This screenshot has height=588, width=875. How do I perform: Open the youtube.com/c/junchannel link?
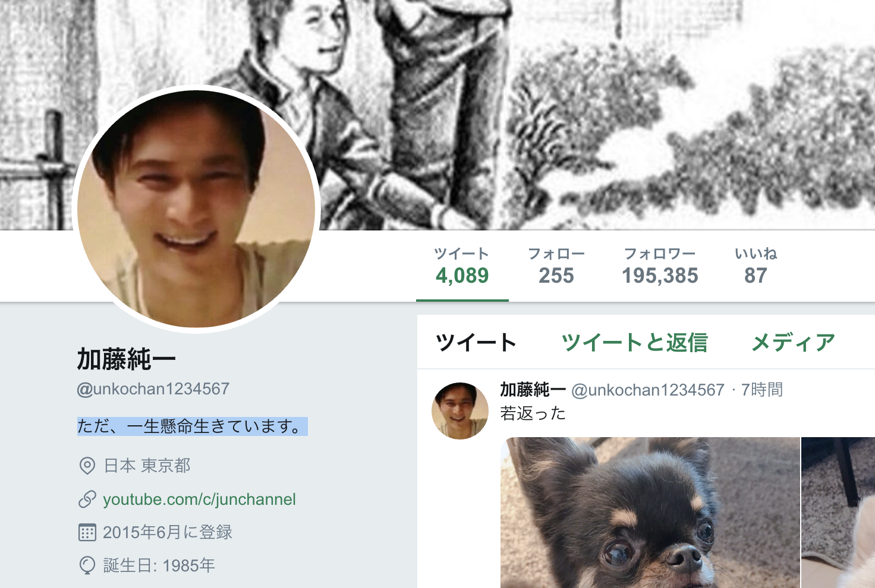tap(199, 500)
